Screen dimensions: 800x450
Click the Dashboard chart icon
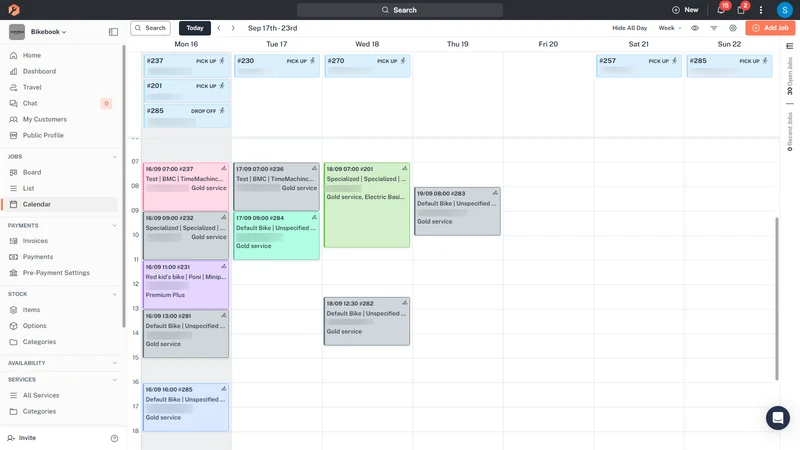13,71
